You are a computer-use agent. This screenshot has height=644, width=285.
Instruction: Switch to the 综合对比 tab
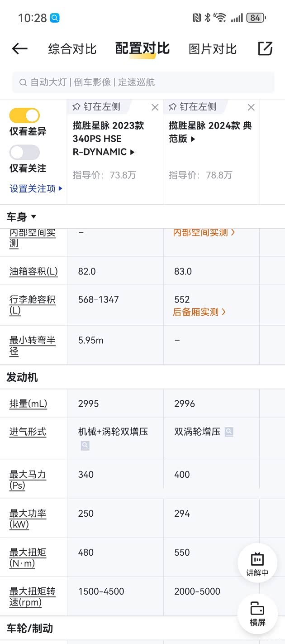tap(72, 49)
